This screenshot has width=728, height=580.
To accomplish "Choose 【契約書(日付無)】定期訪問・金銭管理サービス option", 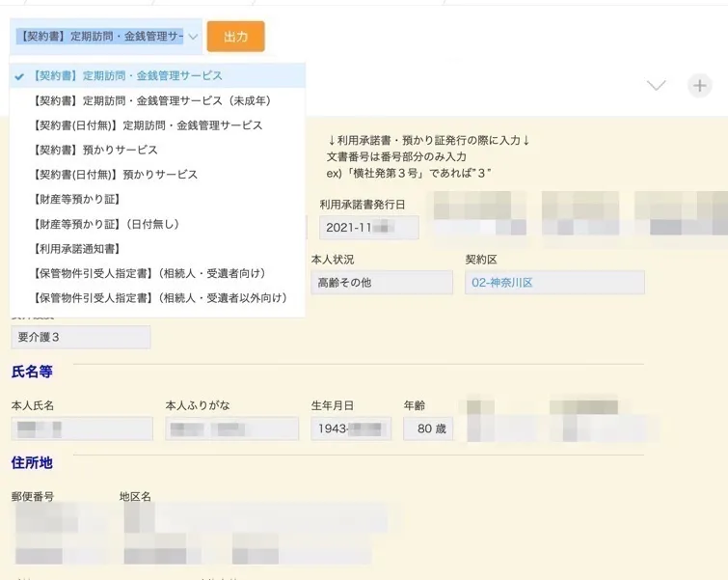I will [x=147, y=125].
